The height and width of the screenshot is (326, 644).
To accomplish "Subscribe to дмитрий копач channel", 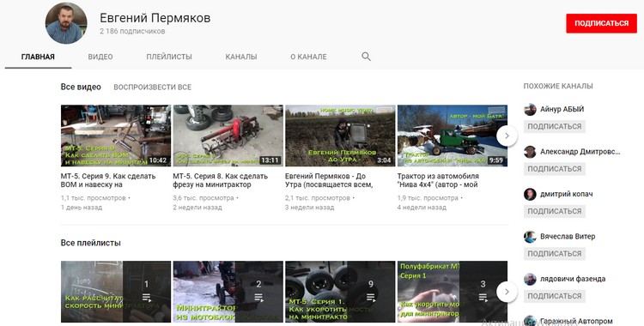I will pyautogui.click(x=555, y=211).
